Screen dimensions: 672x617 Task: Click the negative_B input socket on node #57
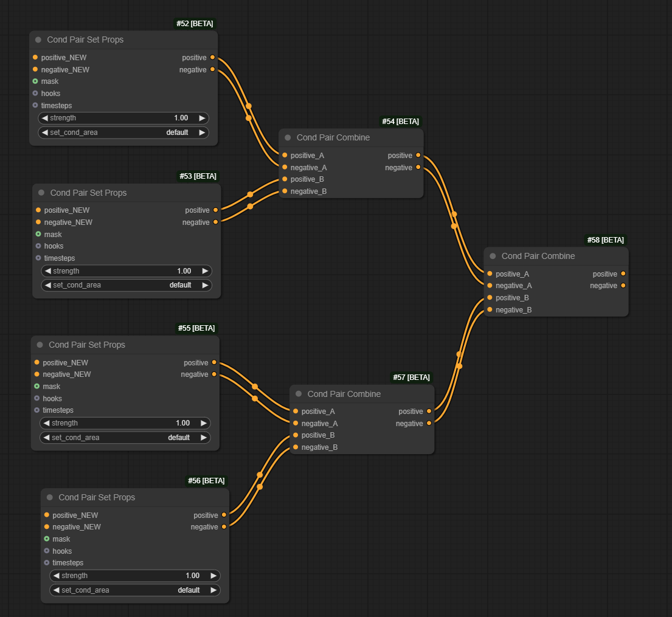[x=295, y=447]
